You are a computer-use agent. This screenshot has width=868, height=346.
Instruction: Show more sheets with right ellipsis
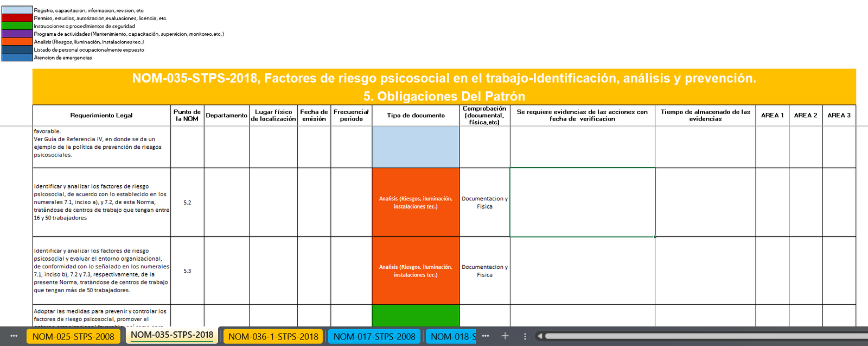coord(486,336)
